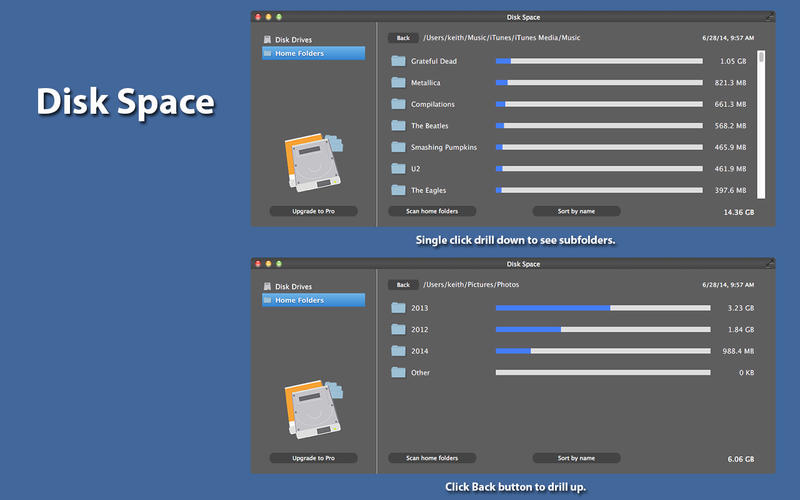800x500 pixels.
Task: Click the hard drive artwork in bottom window
Action: 313,409
